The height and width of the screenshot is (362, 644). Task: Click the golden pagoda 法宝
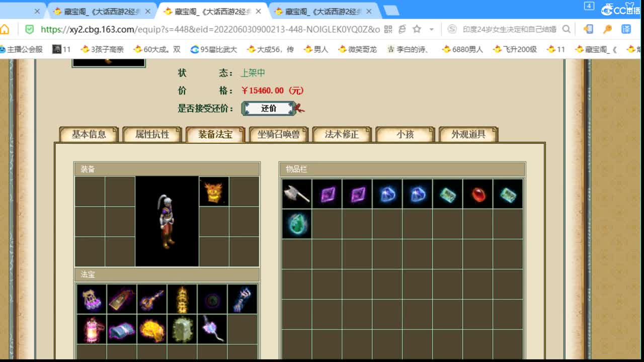(x=182, y=299)
